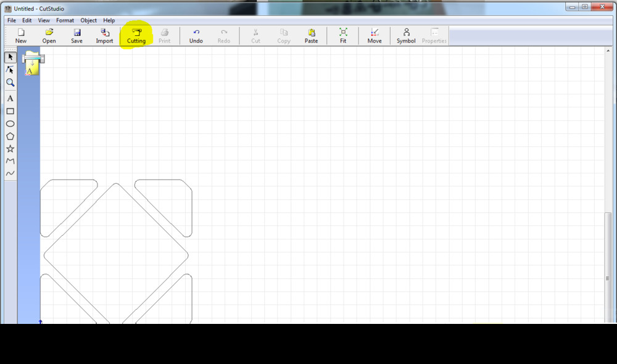
Task: Open the Object menu
Action: pyautogui.click(x=88, y=20)
